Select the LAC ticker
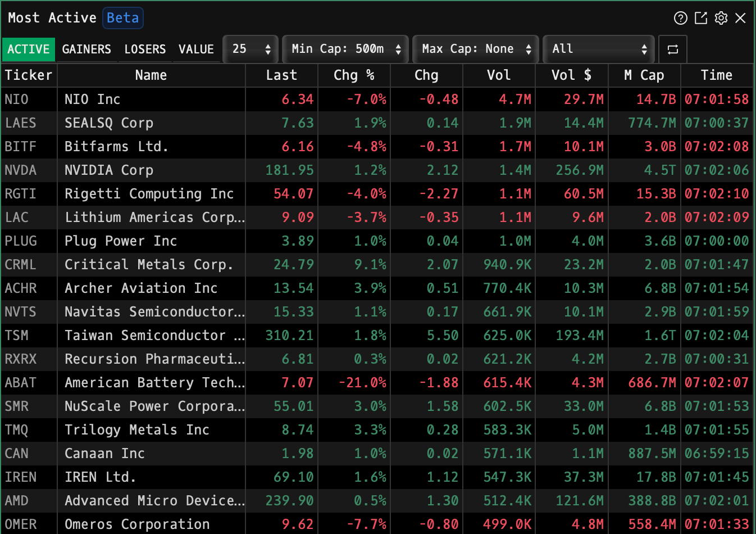This screenshot has width=756, height=534. (17, 218)
